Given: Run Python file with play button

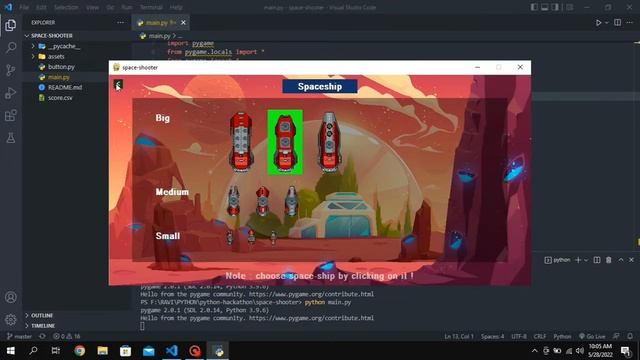Looking at the screenshot, I should point(598,23).
